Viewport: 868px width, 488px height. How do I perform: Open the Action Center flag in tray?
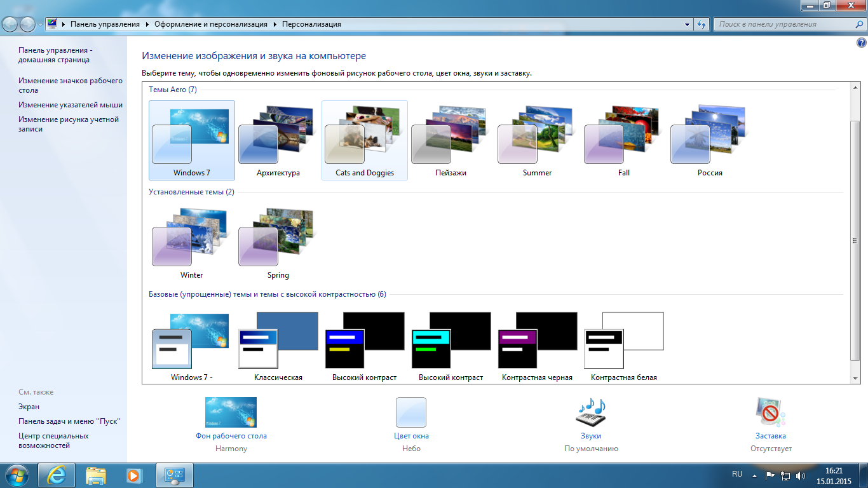770,475
